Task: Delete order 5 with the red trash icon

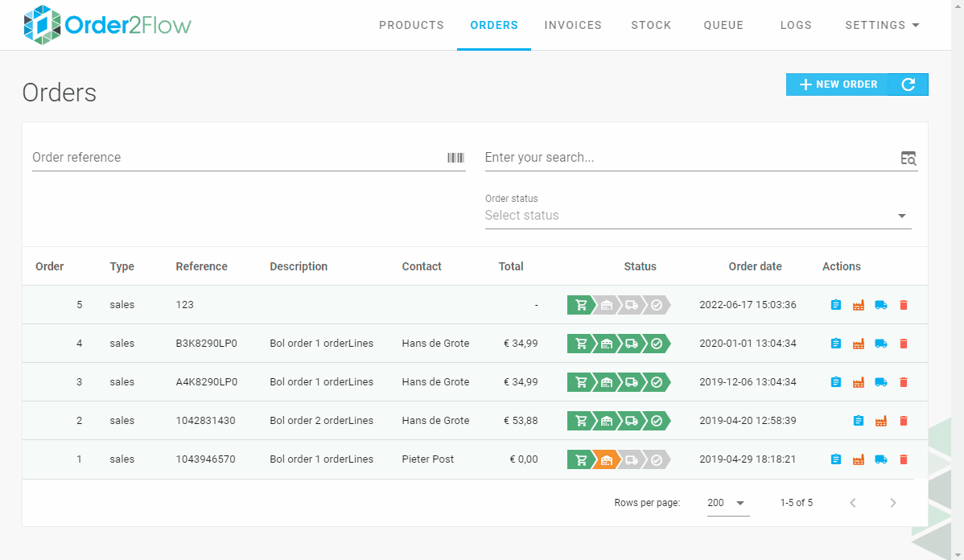Action: 904,305
